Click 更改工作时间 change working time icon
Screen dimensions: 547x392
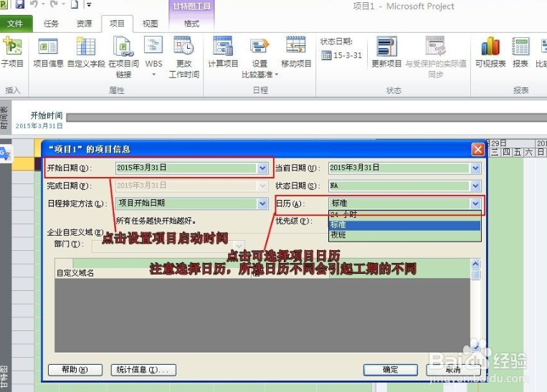(x=184, y=48)
